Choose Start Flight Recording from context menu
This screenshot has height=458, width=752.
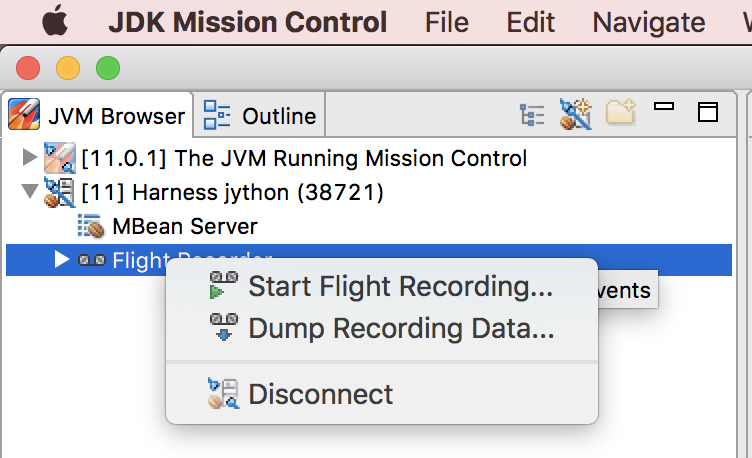click(400, 287)
